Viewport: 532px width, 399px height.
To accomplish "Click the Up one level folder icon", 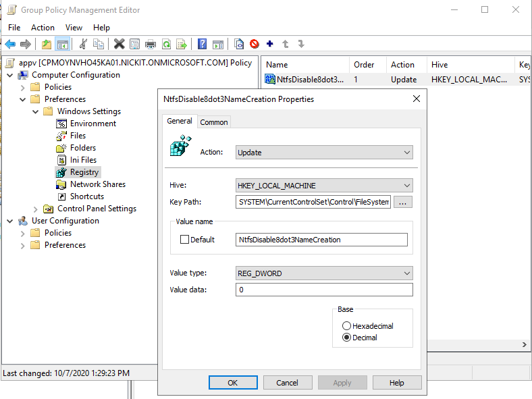I will tap(46, 44).
